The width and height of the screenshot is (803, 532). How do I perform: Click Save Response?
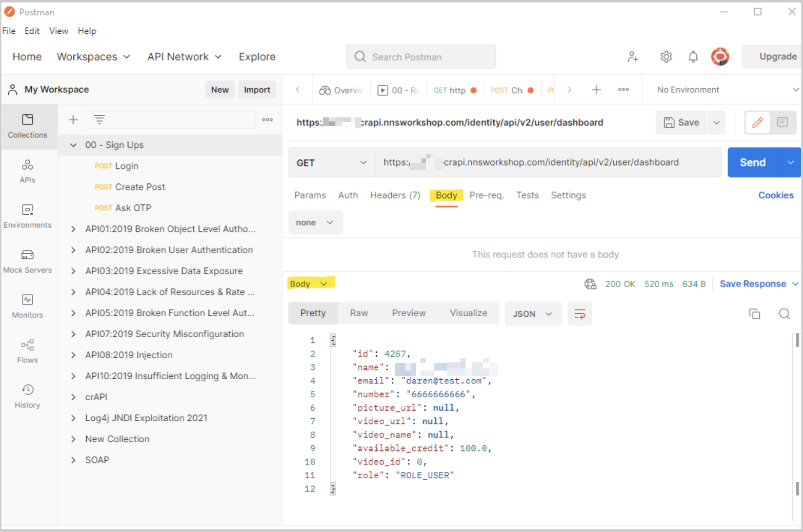[753, 284]
